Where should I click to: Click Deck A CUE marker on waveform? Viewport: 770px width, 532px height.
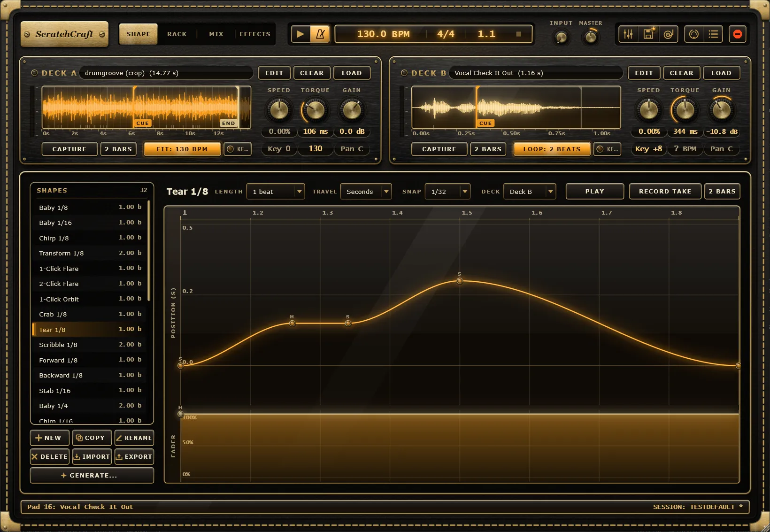click(143, 123)
